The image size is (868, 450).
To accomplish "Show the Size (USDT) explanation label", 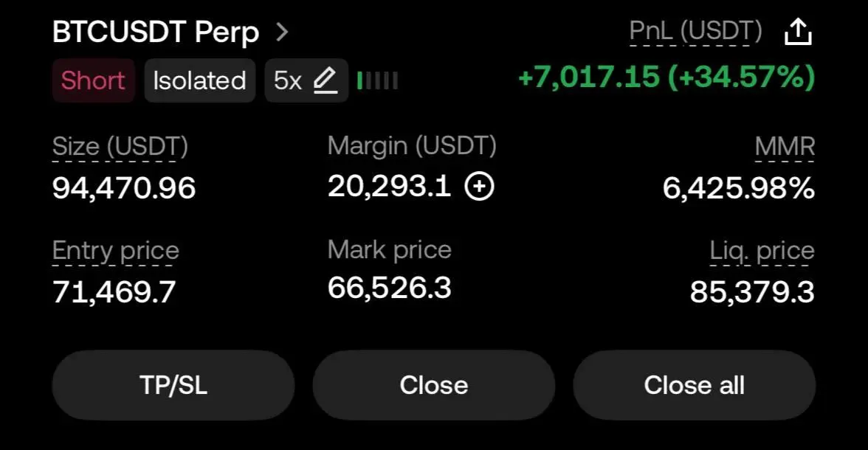I will click(x=120, y=148).
